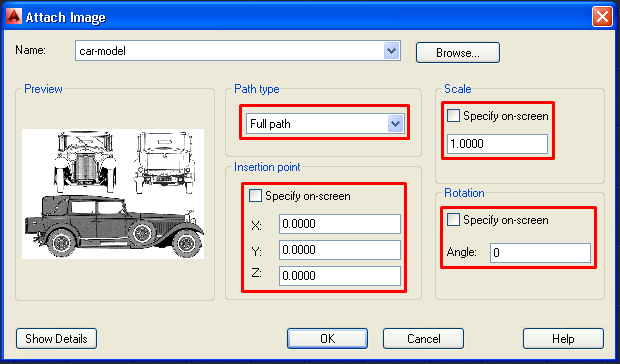Tick Specify on-screen under Scale

pos(453,116)
